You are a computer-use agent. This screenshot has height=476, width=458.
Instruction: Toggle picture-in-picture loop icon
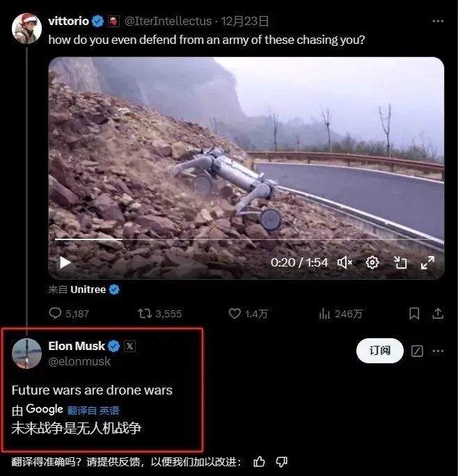[x=400, y=262]
